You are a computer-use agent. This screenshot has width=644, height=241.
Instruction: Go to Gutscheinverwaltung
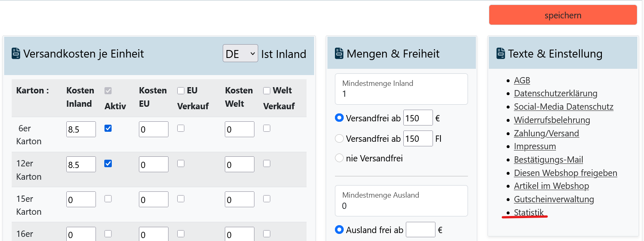pyautogui.click(x=553, y=199)
